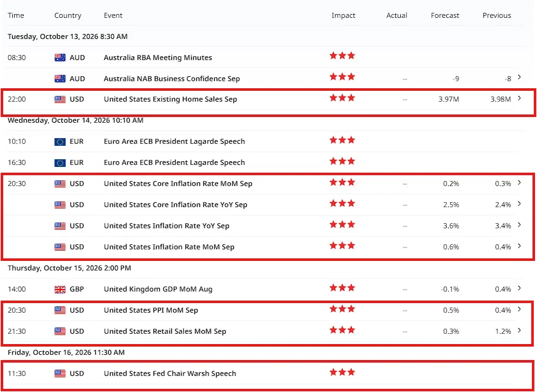
Task: Show details chevron for UK GDP MoM Aug
Action: click(520, 288)
